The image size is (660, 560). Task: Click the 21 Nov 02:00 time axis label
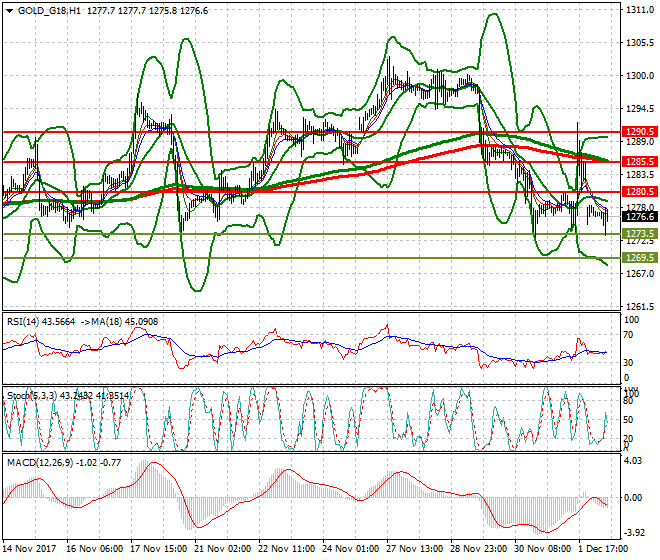[223, 549]
